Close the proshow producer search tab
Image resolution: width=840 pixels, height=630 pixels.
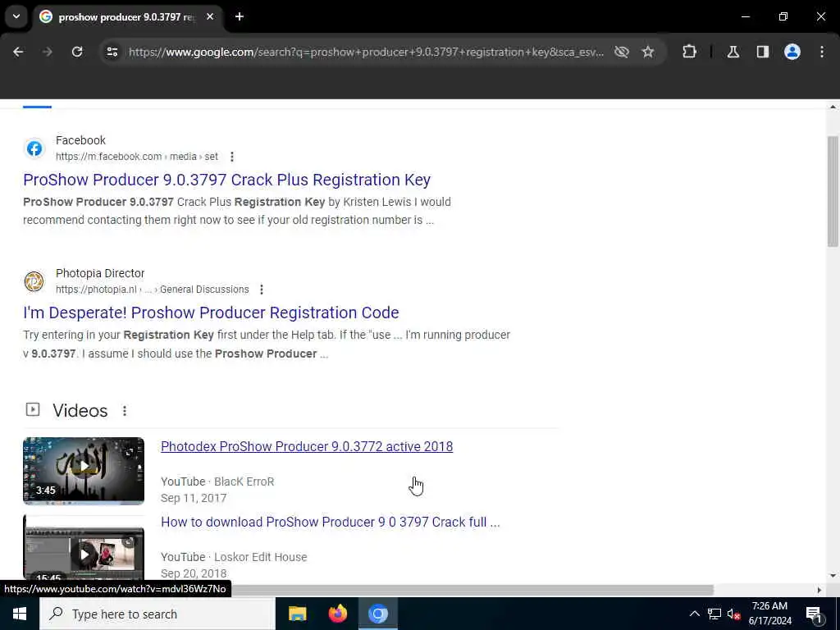[x=210, y=16]
